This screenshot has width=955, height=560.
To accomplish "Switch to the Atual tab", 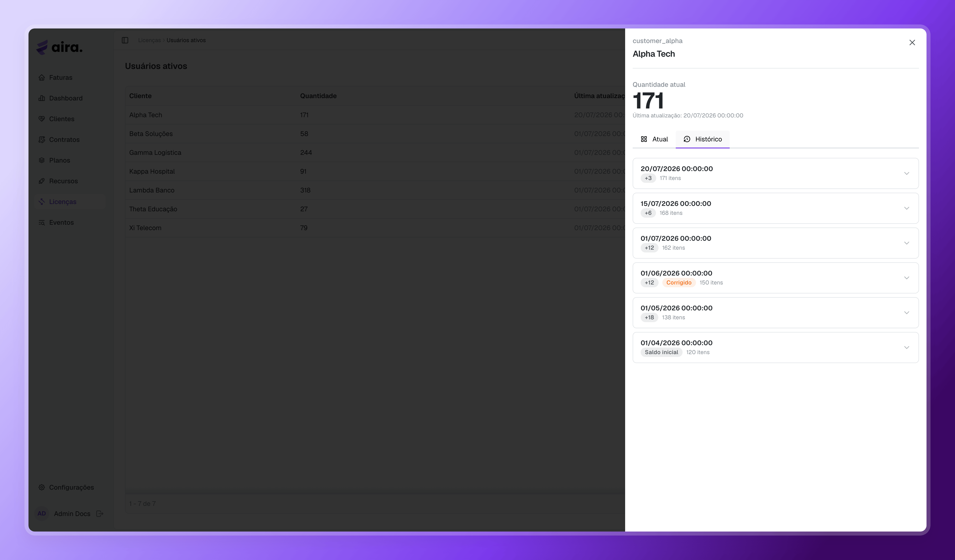I will [654, 139].
